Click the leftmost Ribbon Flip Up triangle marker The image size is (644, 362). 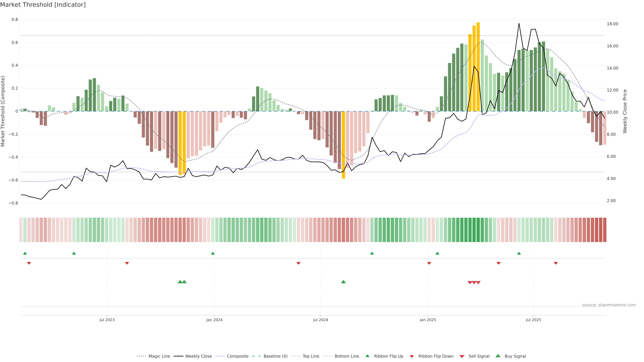[x=25, y=253]
